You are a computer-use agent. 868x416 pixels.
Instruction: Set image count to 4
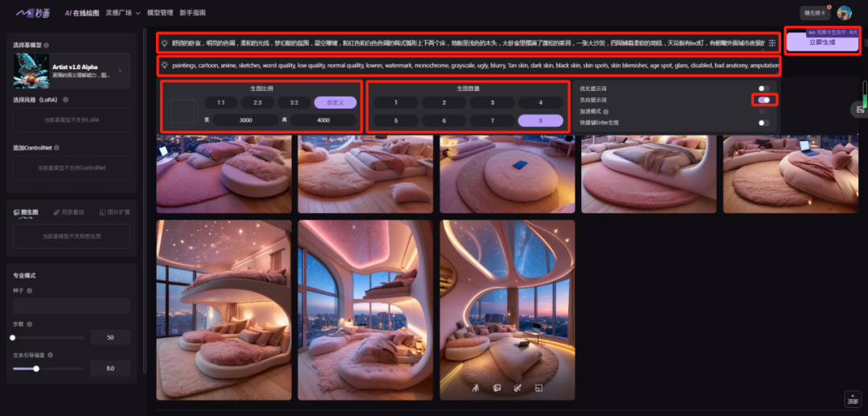click(541, 102)
